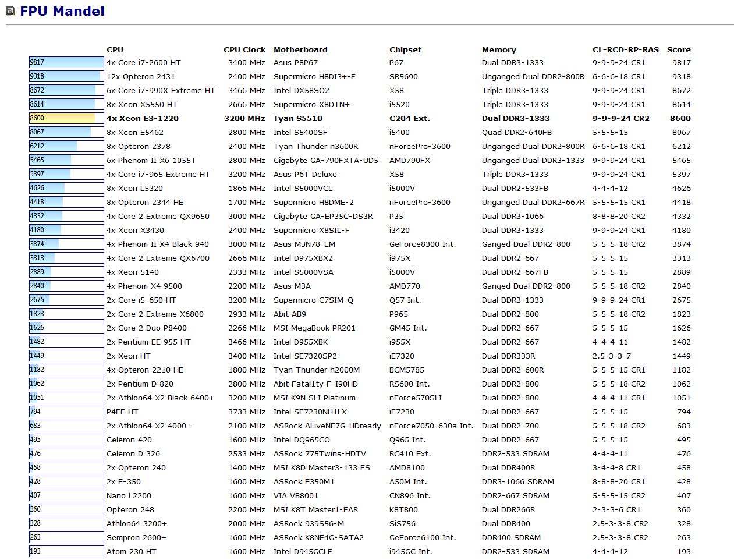Select the 8x Opteron 2344 HE entry
Viewport: 734px width, 560px height.
144,203
